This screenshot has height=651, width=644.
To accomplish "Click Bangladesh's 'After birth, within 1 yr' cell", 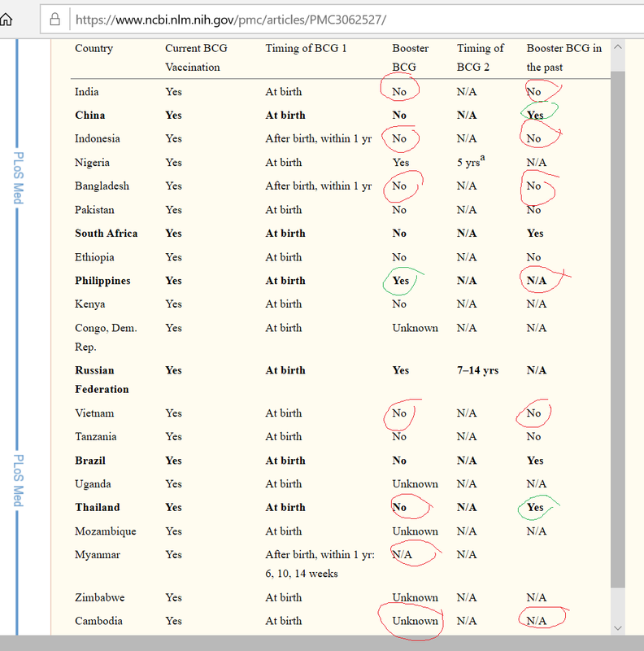I will click(318, 186).
